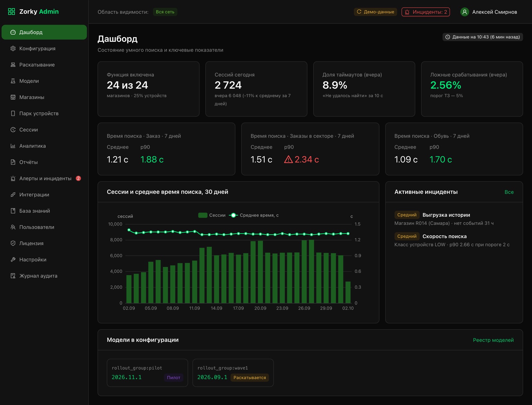This screenshot has height=405, width=532.
Task: Open the rollout_group:pilot model card
Action: tap(147, 373)
